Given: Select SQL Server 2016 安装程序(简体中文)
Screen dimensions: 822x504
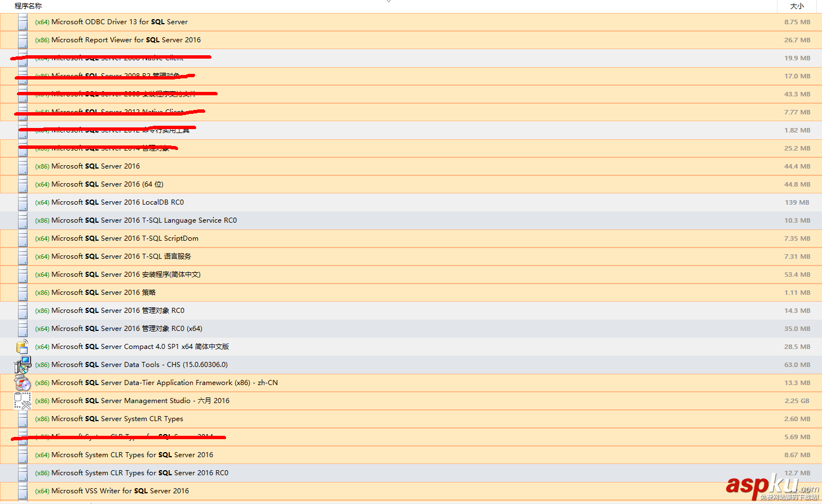Looking at the screenshot, I should (x=118, y=275).
